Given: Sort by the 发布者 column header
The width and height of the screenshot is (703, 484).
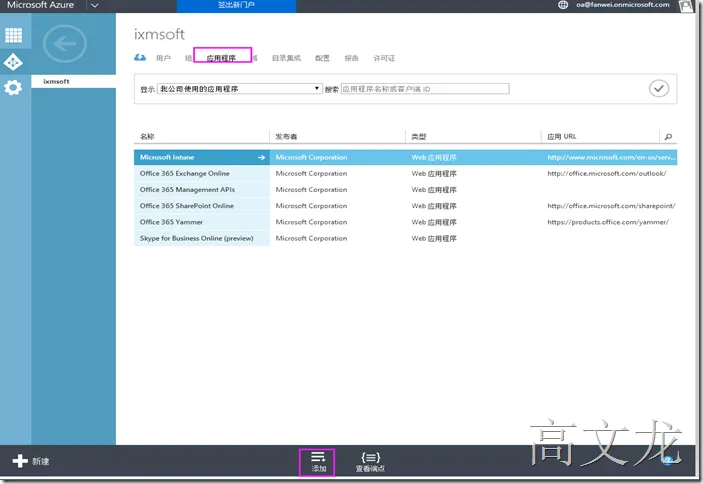Looking at the screenshot, I should (286, 137).
